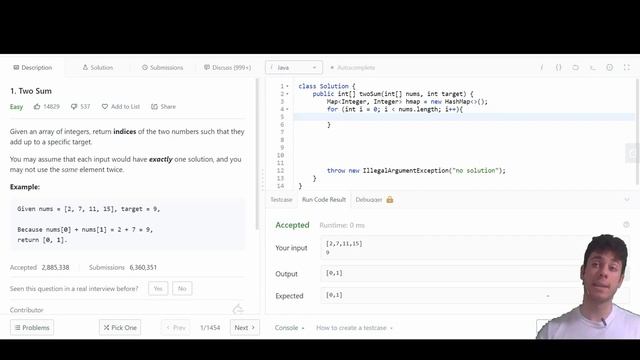Click the thumbs up icon with 14829
This screenshot has height=360, width=640.
pos(47,107)
